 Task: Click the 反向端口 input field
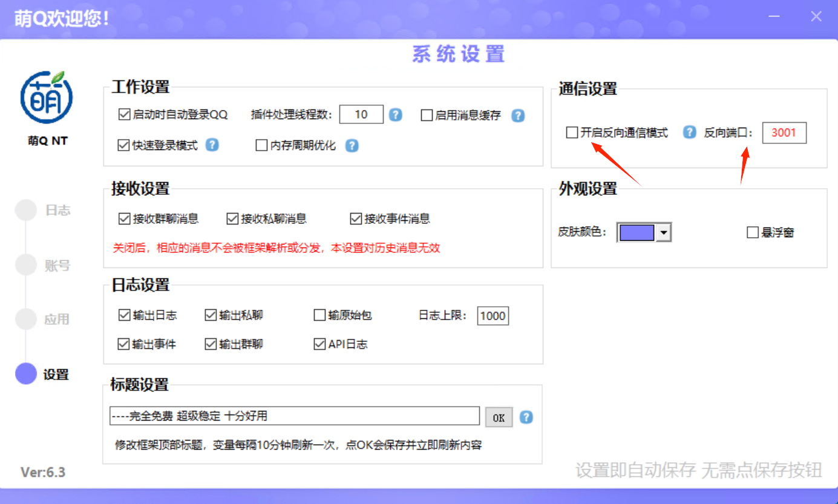click(784, 133)
